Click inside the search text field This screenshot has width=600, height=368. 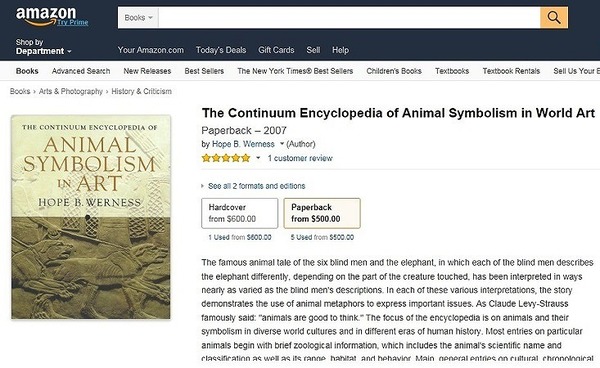tap(349, 18)
